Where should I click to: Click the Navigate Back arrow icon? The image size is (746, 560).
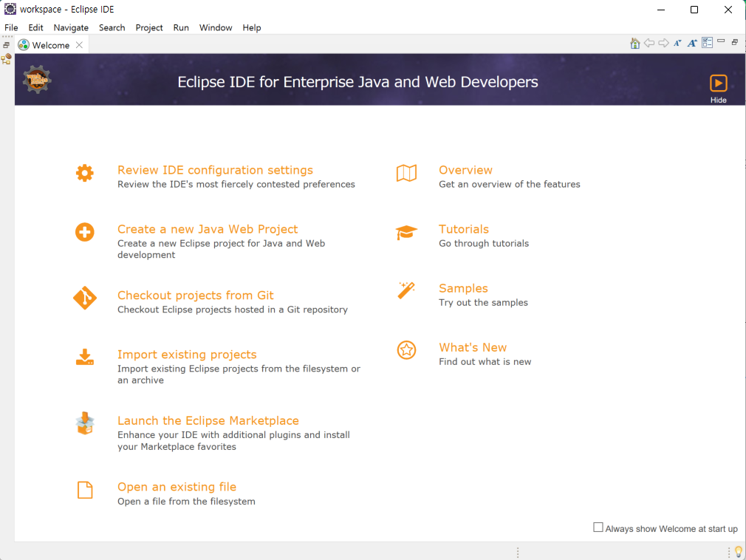[649, 44]
